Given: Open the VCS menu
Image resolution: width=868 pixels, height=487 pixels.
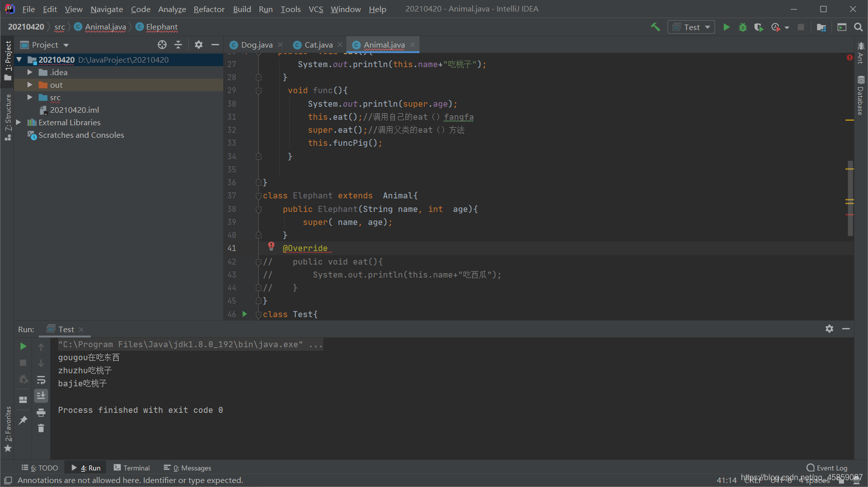Looking at the screenshot, I should [316, 9].
